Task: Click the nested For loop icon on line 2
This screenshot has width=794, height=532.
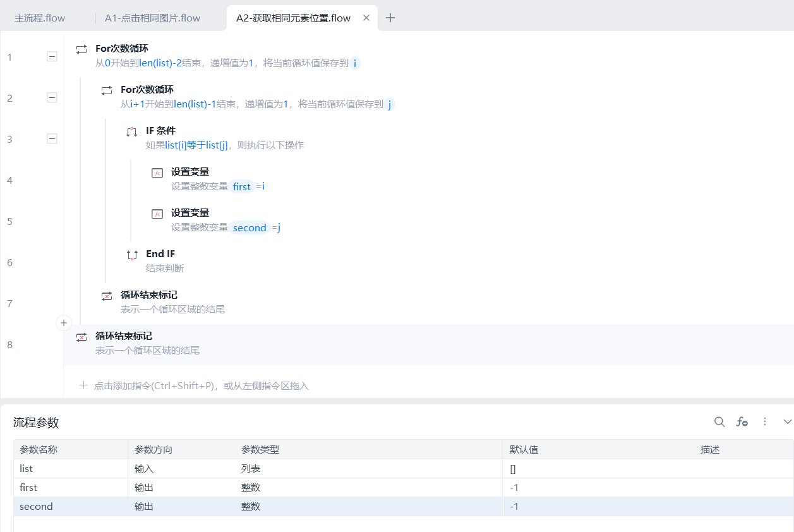Action: click(107, 90)
